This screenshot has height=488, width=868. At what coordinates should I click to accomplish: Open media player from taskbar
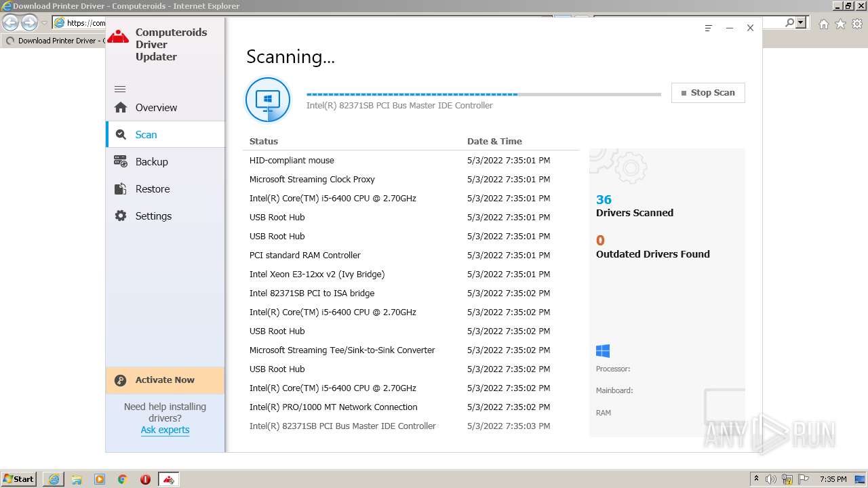(100, 479)
